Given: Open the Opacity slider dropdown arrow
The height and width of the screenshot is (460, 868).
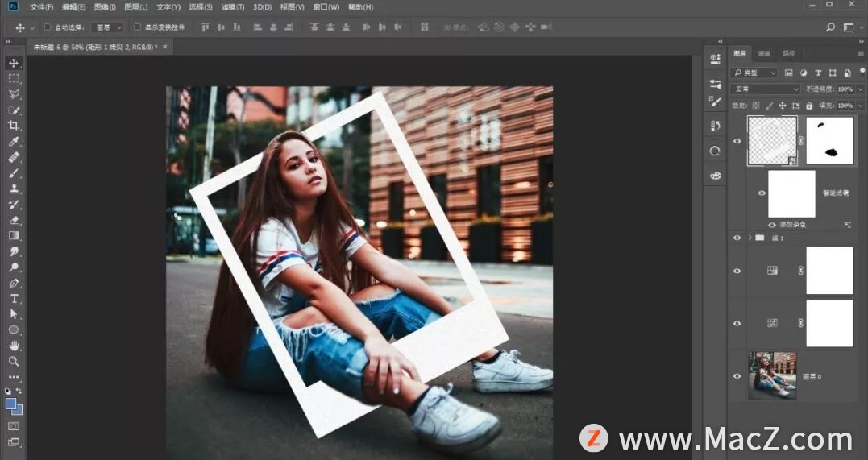Looking at the screenshot, I should [860, 89].
